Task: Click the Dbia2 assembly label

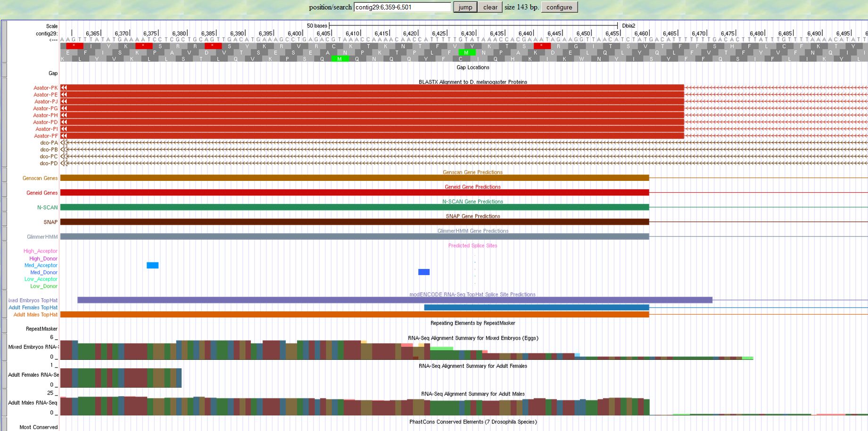Action: pyautogui.click(x=628, y=26)
